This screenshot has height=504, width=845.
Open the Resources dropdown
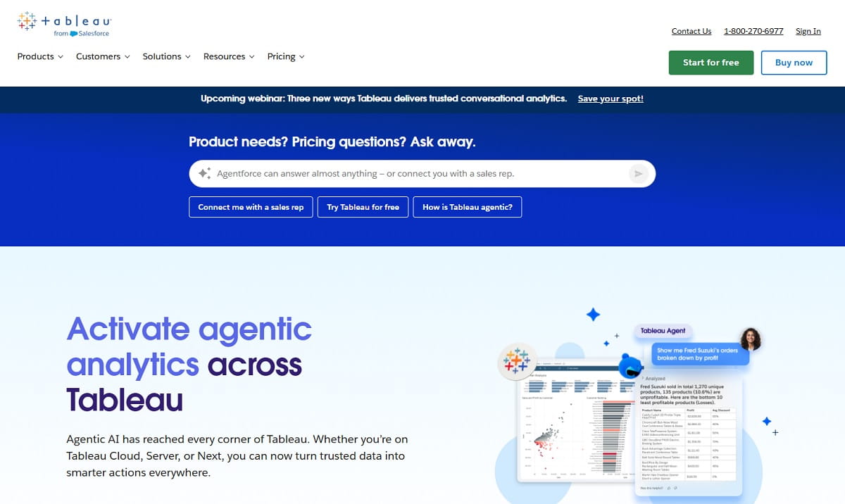(229, 56)
